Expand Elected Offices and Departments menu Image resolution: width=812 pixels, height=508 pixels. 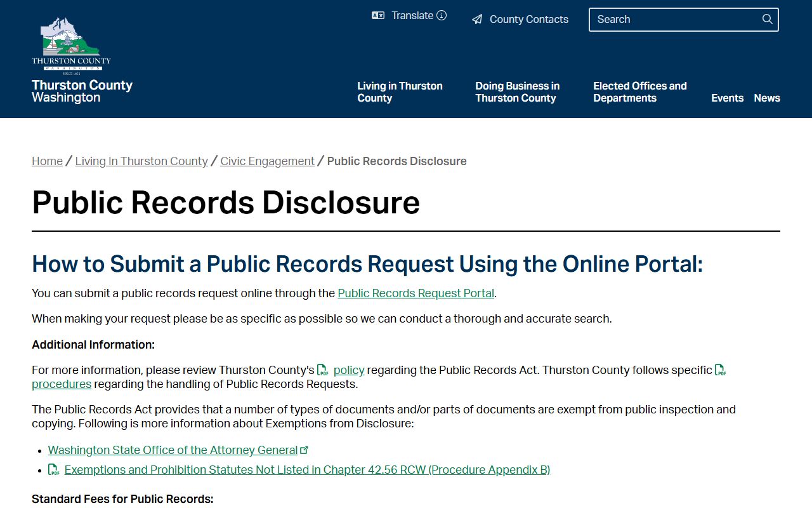coord(639,92)
